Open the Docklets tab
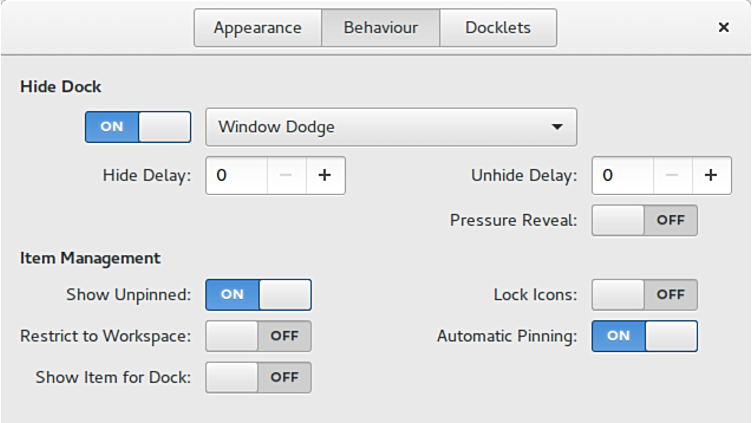The height and width of the screenshot is (423, 752). coord(498,28)
